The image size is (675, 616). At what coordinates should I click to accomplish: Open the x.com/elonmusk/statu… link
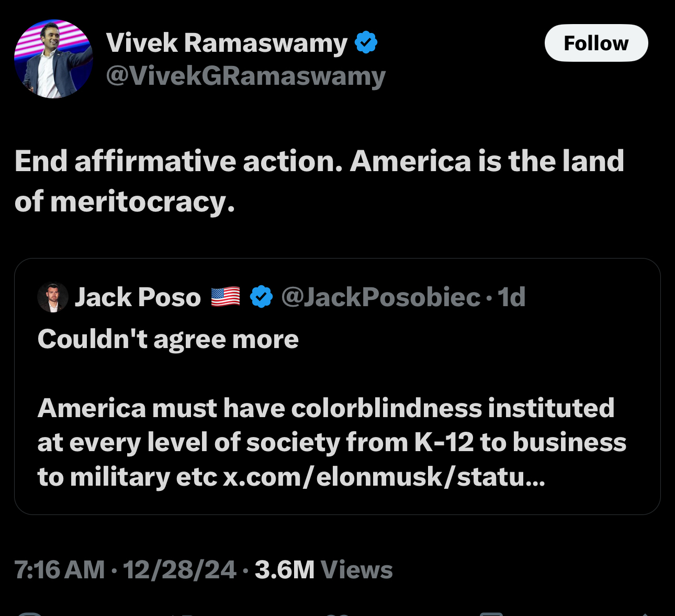384,477
